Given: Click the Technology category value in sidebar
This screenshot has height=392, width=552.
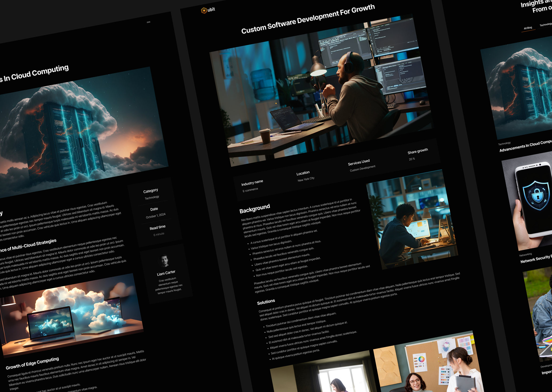Looking at the screenshot, I should point(152,198).
